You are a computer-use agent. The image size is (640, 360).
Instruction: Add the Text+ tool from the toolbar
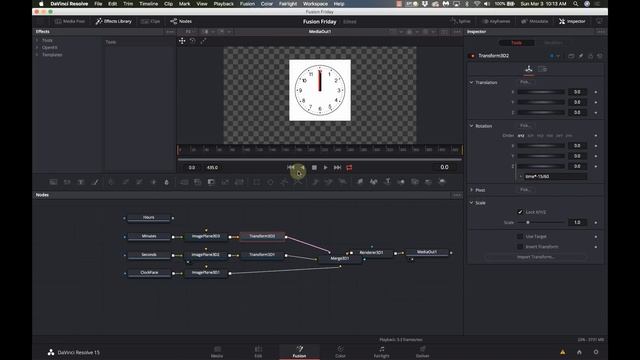point(81,182)
